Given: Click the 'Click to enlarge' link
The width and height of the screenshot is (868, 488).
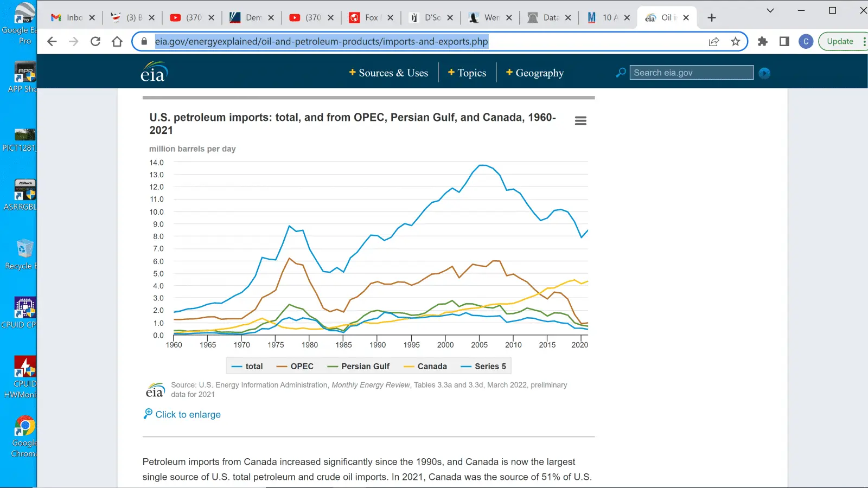Looking at the screenshot, I should (188, 414).
